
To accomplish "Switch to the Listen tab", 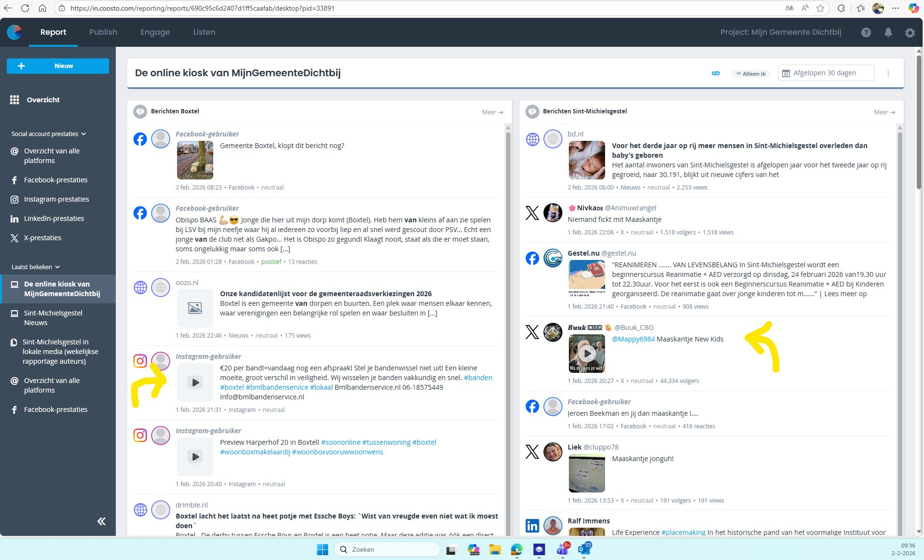I will pos(204,32).
